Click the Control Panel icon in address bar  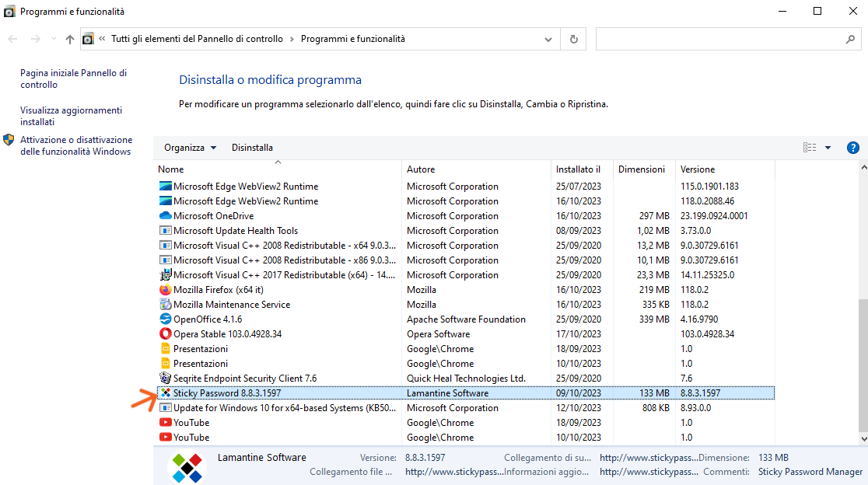tap(88, 40)
